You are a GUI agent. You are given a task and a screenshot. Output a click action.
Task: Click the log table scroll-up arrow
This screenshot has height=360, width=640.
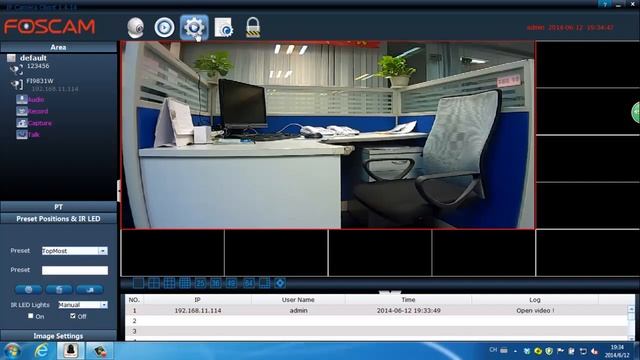click(x=631, y=309)
